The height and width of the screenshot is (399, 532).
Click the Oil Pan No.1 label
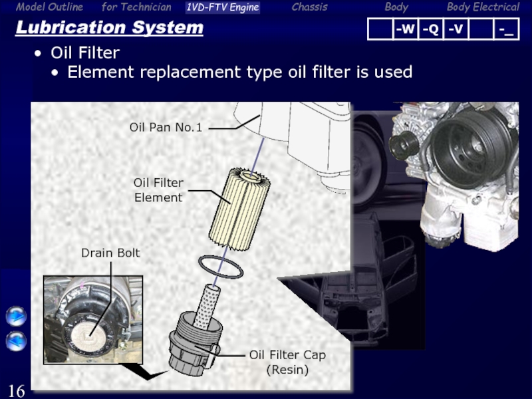click(166, 127)
